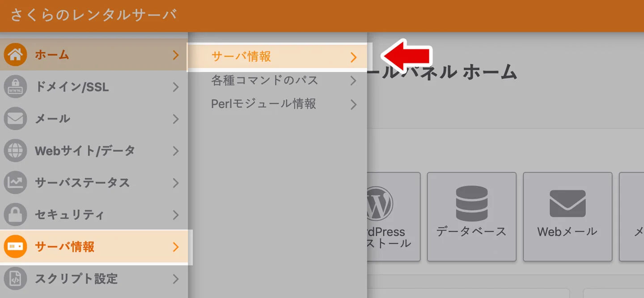Click chevron beside submenu サーバ情報

point(354,57)
